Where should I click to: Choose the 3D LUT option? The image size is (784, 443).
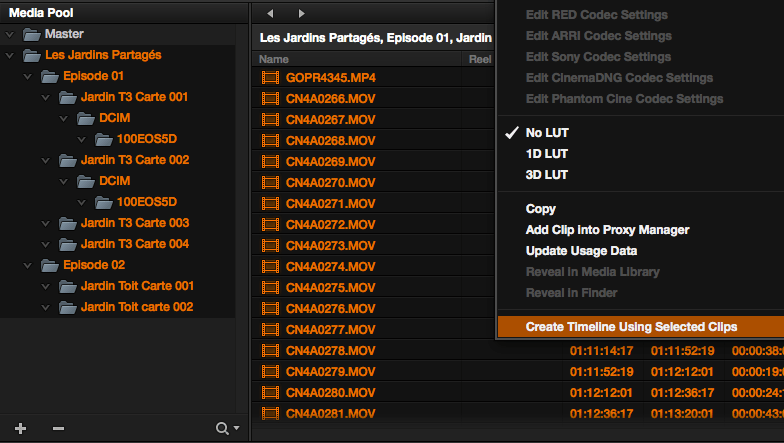(546, 175)
